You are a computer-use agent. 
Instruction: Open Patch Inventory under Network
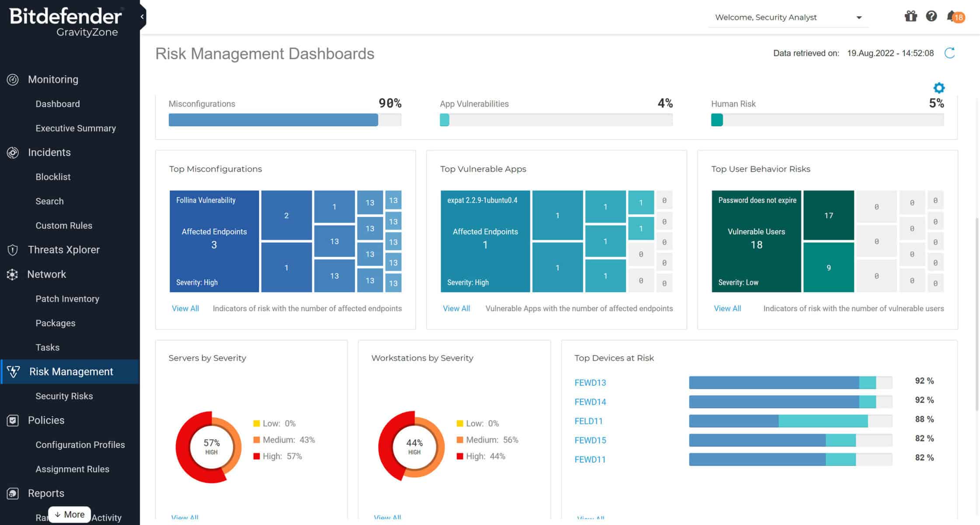pos(67,299)
